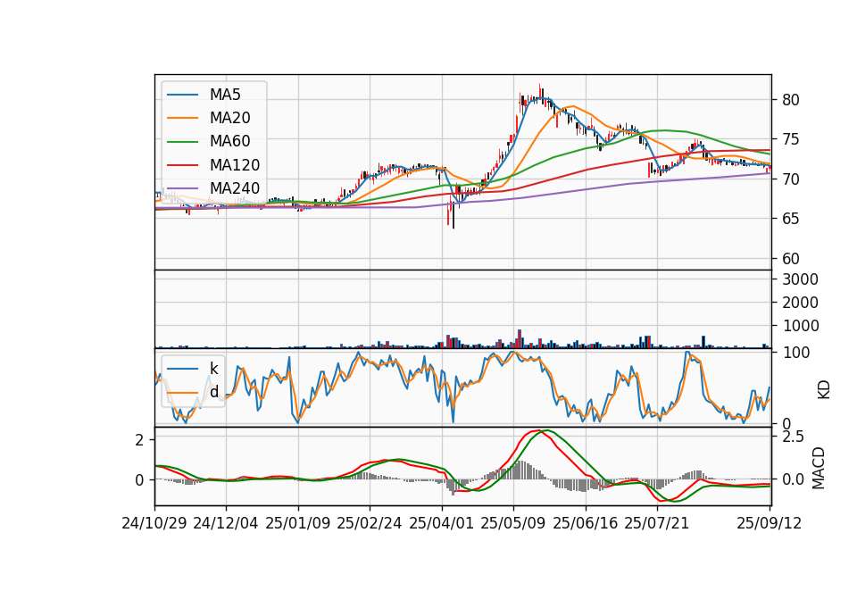Click the MACD left axis value 2
This screenshot has width=857, height=616.
(139, 440)
